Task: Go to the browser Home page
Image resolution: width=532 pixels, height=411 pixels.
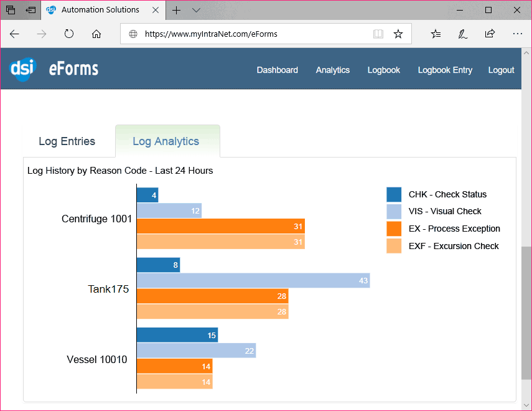Action: 96,34
